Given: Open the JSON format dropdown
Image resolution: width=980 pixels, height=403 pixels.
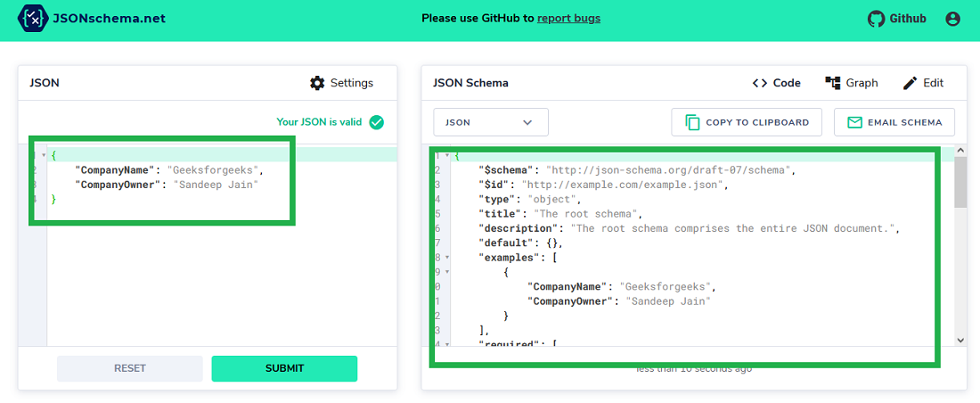Looking at the screenshot, I should (490, 122).
